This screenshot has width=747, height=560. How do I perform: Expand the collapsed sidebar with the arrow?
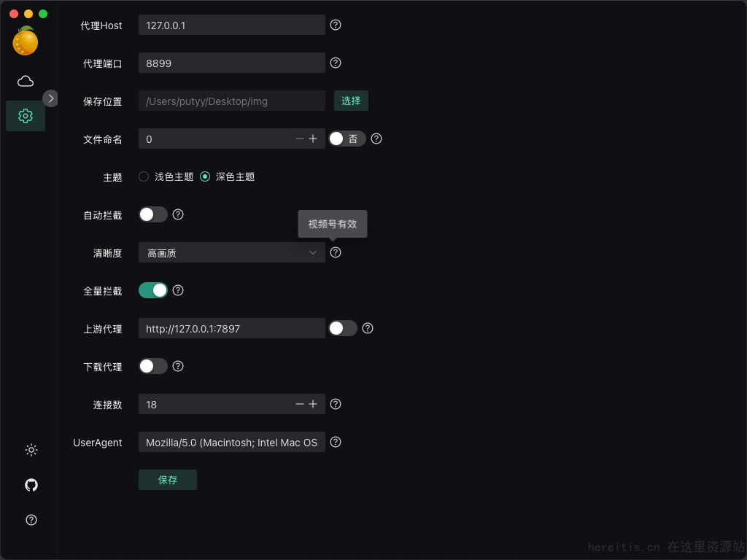point(50,98)
